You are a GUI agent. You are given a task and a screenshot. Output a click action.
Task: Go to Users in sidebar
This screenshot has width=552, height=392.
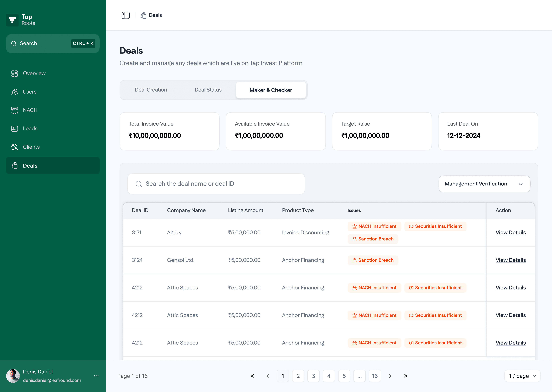(30, 92)
